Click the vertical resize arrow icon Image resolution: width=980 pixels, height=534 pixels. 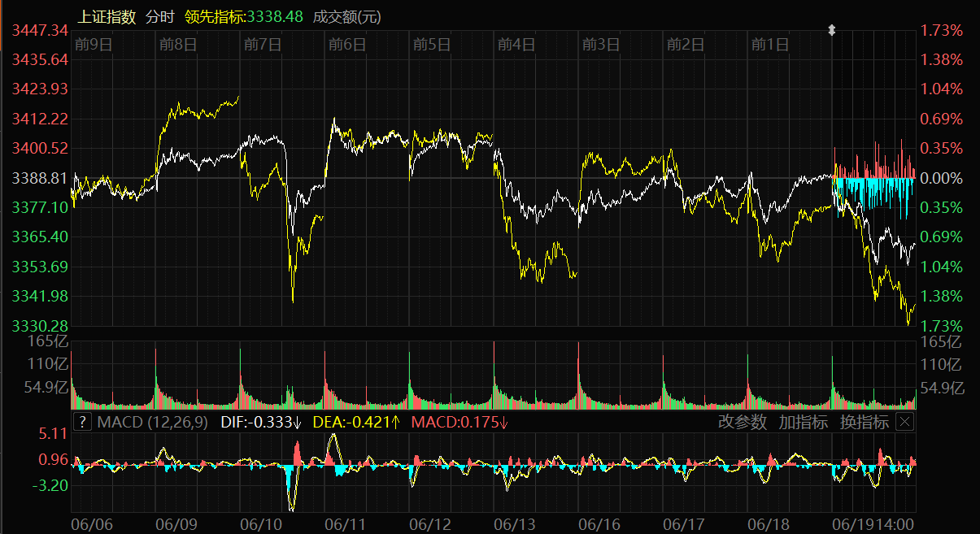click(831, 30)
